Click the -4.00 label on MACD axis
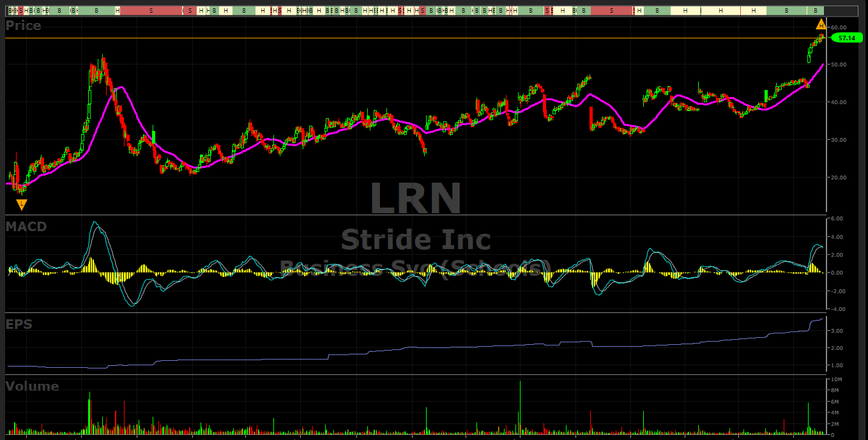 tap(837, 309)
